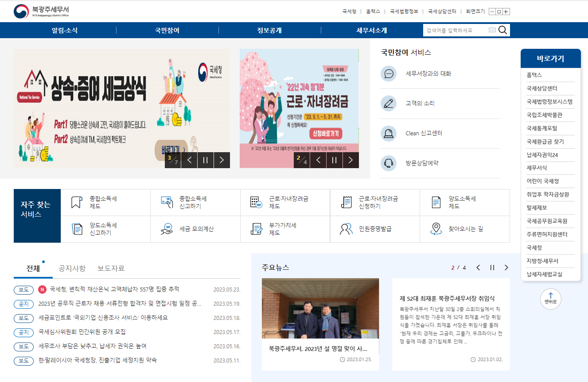Click the 설 명절 news photo thumbnail
588x382 pixels.
tap(320, 308)
